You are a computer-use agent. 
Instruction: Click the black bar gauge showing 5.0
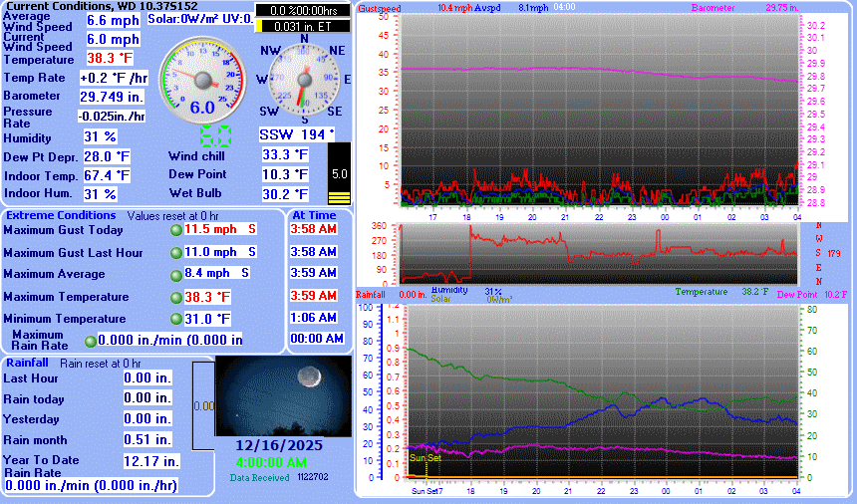click(340, 173)
